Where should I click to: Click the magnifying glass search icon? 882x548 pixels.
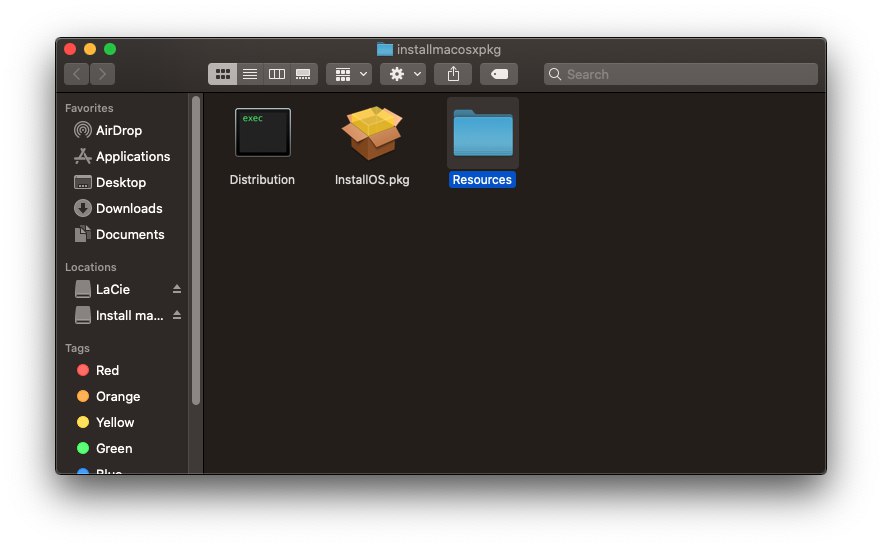(555, 74)
